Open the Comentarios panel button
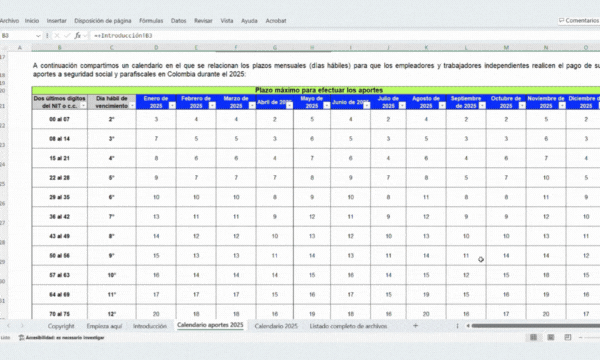 (579, 21)
